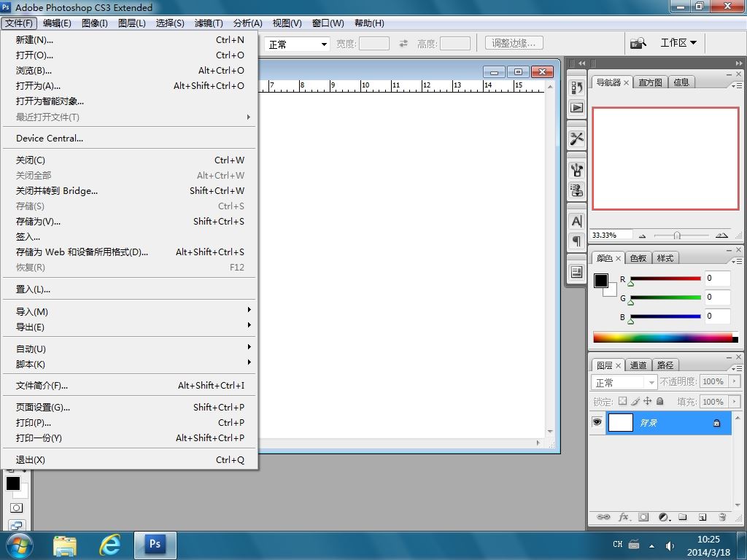Create new adjustment layer icon
This screenshot has height=560, width=747.
(664, 517)
